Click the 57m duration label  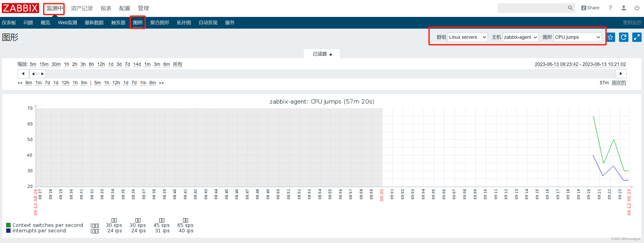coord(604,83)
